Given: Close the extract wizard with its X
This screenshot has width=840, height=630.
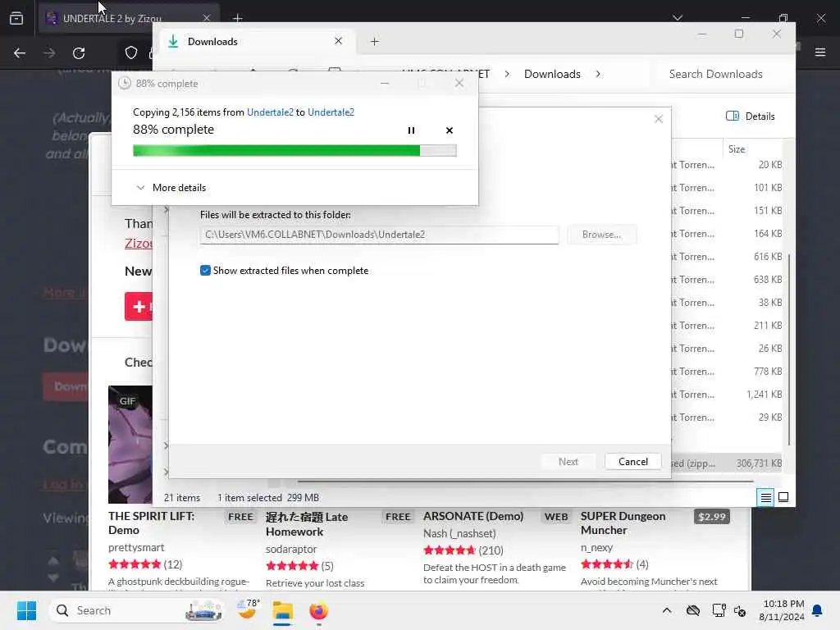Looking at the screenshot, I should (659, 119).
